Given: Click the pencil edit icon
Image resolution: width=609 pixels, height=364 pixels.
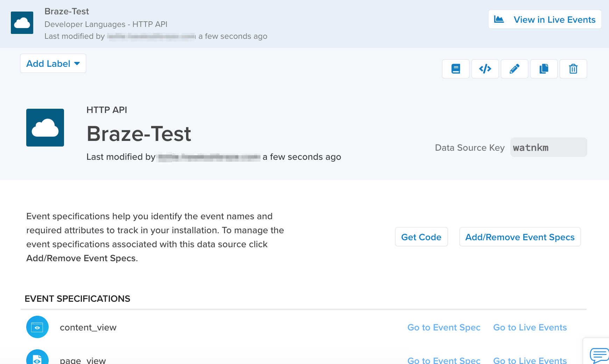Looking at the screenshot, I should 514,69.
